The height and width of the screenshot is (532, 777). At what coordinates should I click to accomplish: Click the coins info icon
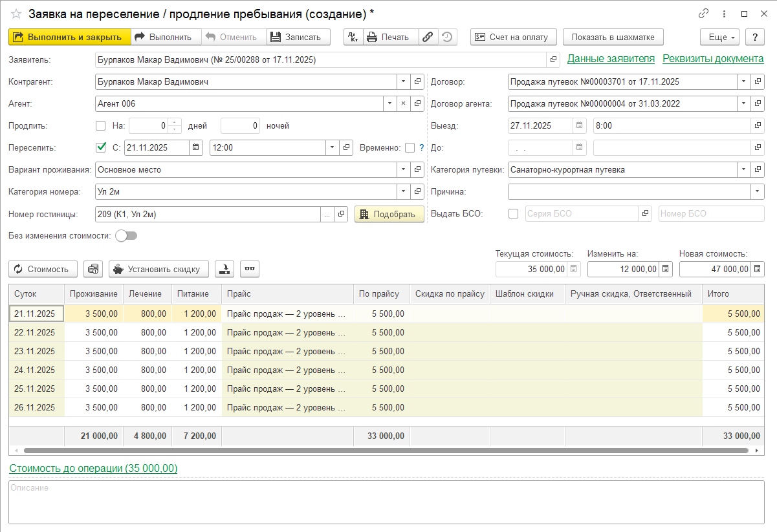click(x=94, y=269)
